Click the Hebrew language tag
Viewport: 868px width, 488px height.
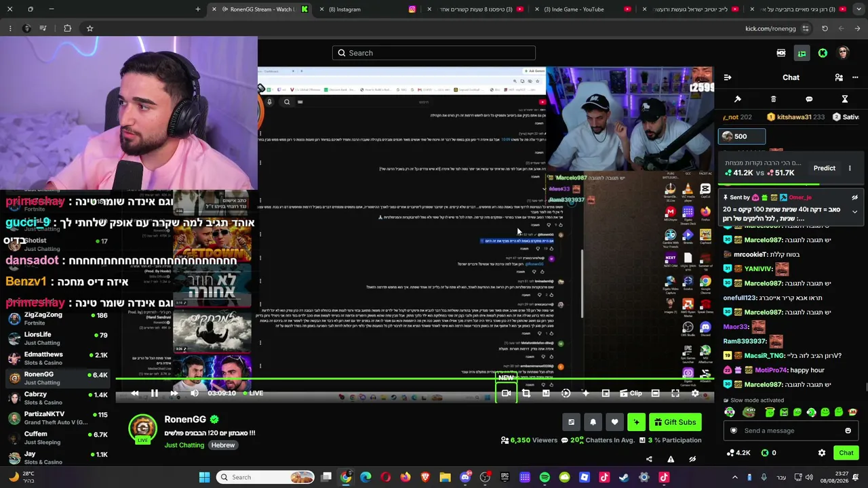222,445
